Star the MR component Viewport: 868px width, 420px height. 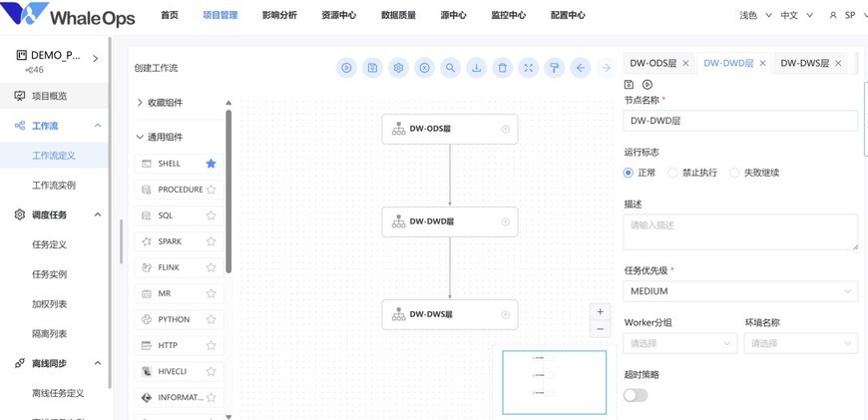pyautogui.click(x=211, y=293)
